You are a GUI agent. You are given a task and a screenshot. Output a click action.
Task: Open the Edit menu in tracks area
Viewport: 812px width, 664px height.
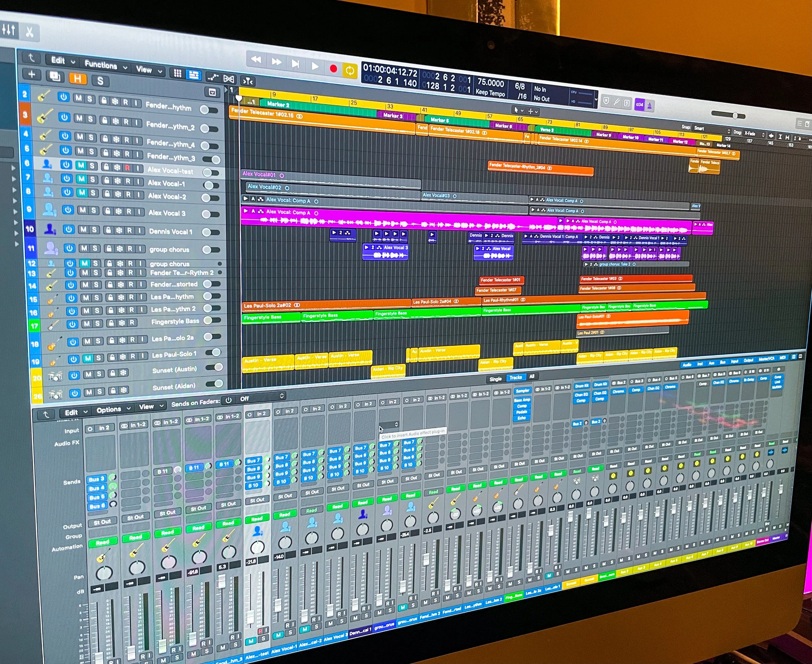click(63, 60)
